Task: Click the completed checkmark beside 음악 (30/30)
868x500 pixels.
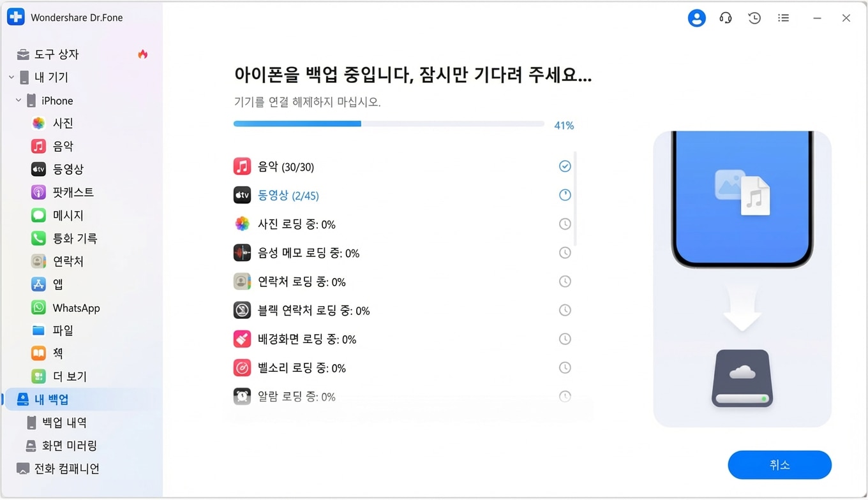Action: (x=565, y=166)
